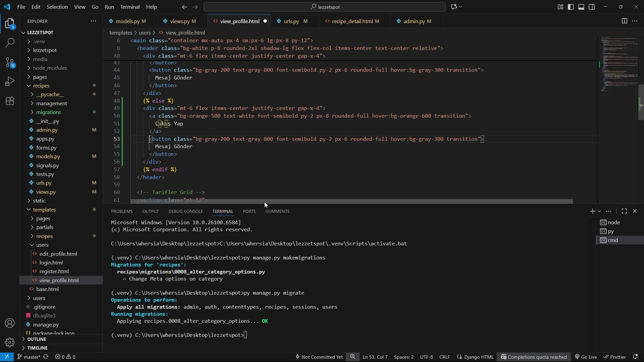Open base.html in the explorer

pos(47,289)
